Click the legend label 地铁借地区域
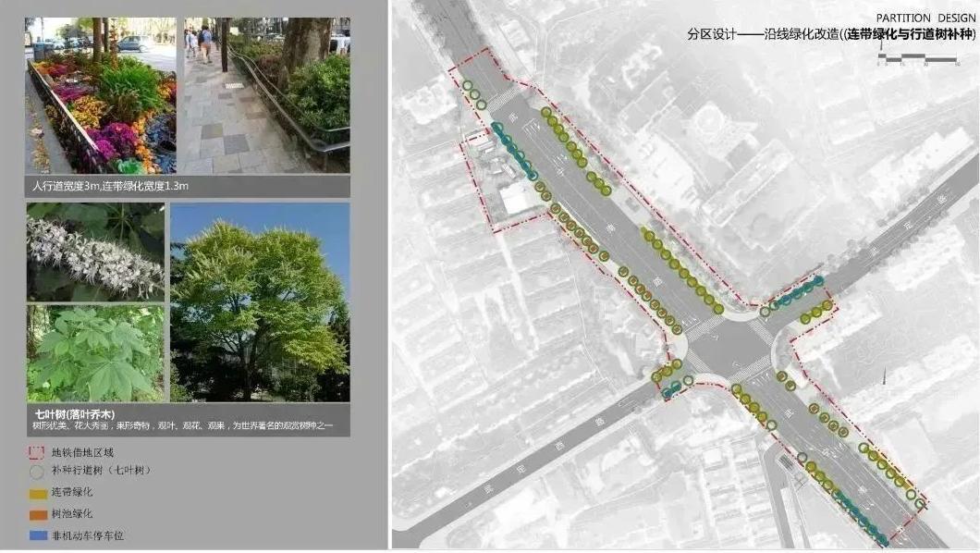This screenshot has width=980, height=553. coord(82,452)
